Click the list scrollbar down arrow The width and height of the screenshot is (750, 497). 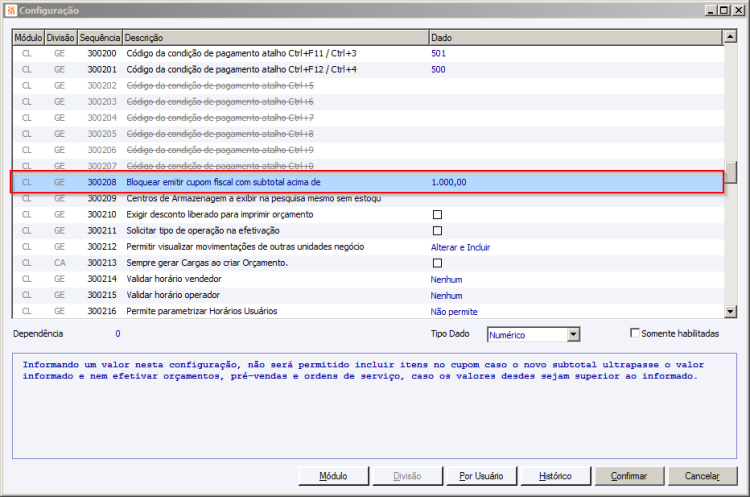pyautogui.click(x=730, y=312)
